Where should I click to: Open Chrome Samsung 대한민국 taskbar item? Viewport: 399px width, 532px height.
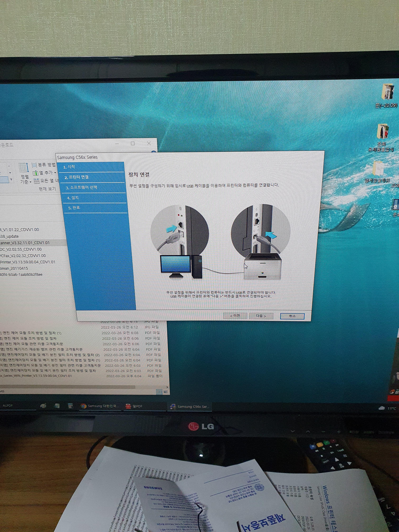click(100, 406)
